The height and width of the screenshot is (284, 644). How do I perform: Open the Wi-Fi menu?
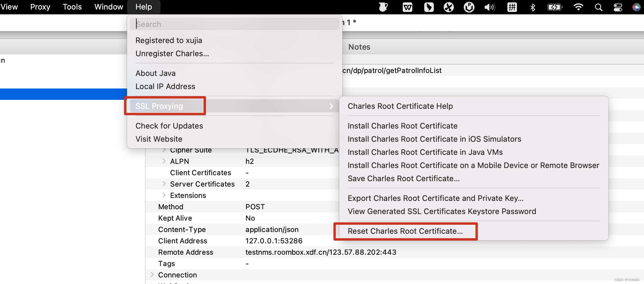(578, 7)
